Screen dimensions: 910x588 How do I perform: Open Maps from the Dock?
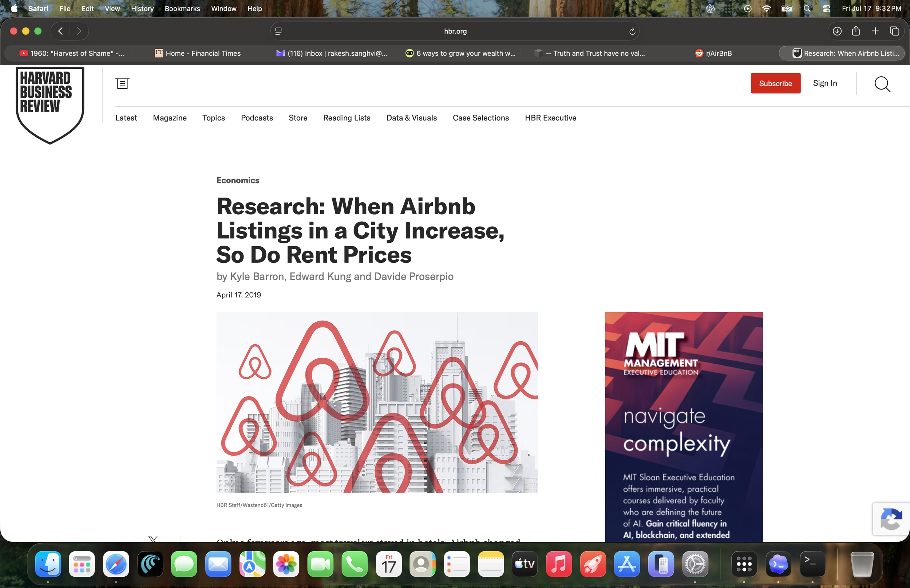pos(252,564)
